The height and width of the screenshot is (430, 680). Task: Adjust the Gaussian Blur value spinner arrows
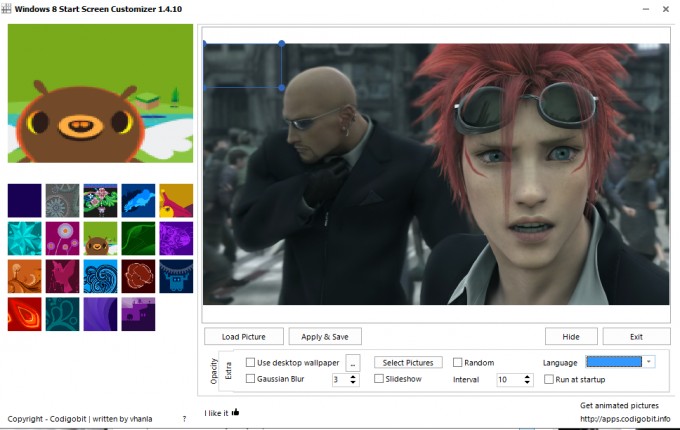pyautogui.click(x=353, y=380)
